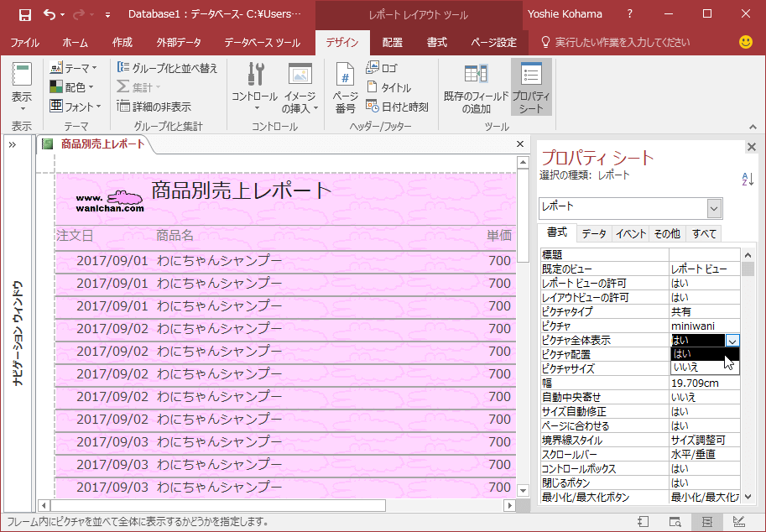Click the 幅 value 19.709cm
Viewport: 766px width, 532px height.
pyautogui.click(x=705, y=383)
